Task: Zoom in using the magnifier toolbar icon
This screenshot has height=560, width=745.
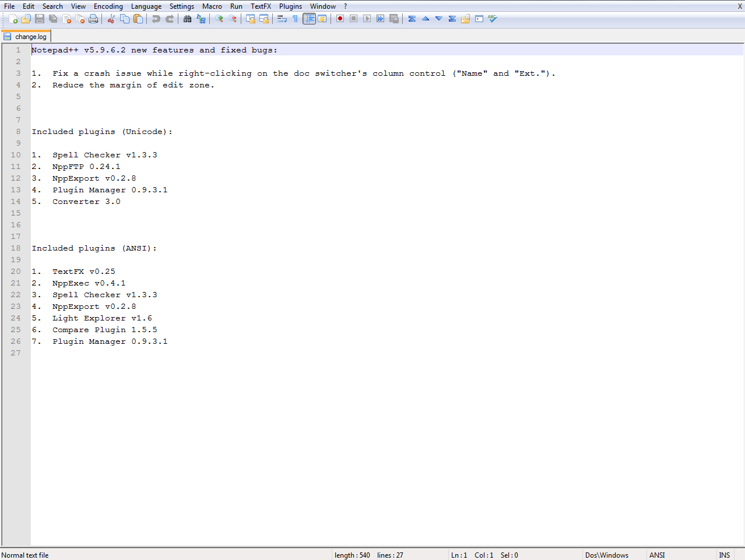Action: coord(220,19)
